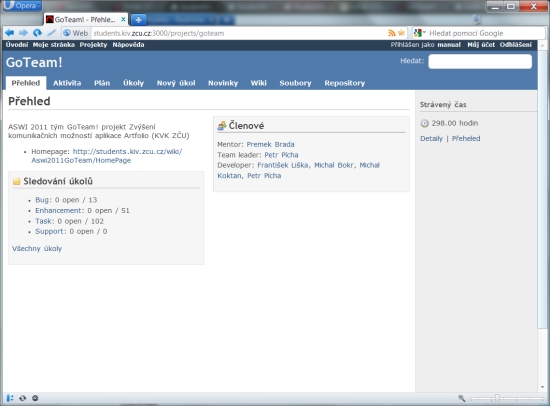Viewport: 550px width, 406px height.
Task: Reload the page with the refresh icon
Action: (x=37, y=33)
